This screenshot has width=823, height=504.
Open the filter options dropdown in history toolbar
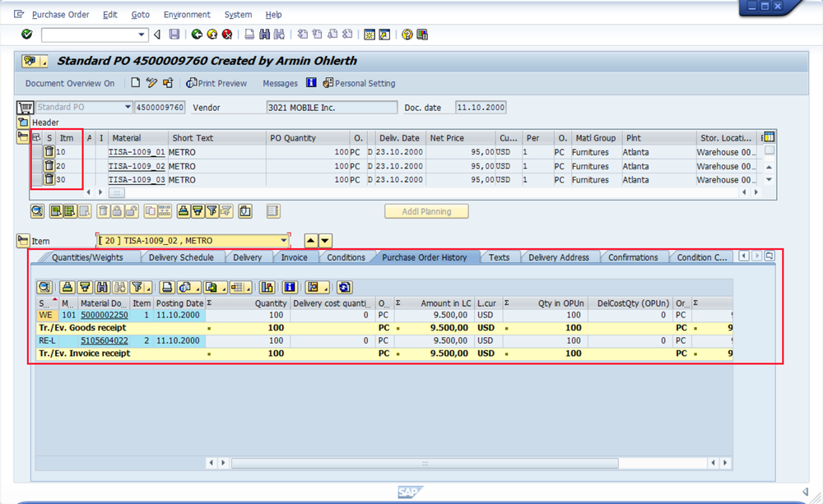(149, 288)
